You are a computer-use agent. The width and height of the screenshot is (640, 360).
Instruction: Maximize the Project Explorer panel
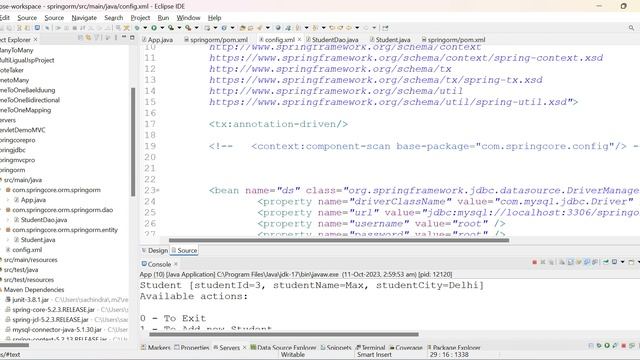(132, 38)
